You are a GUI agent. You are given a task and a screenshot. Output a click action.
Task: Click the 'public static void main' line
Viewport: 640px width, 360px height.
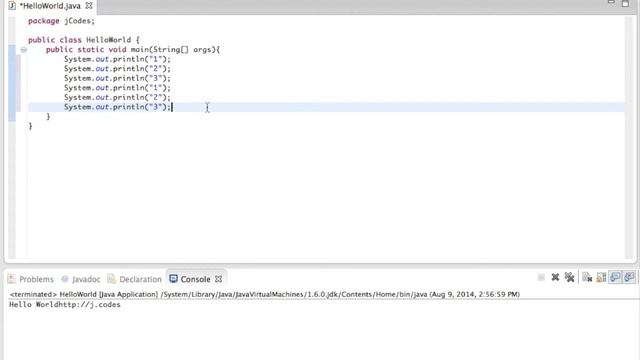[133, 50]
